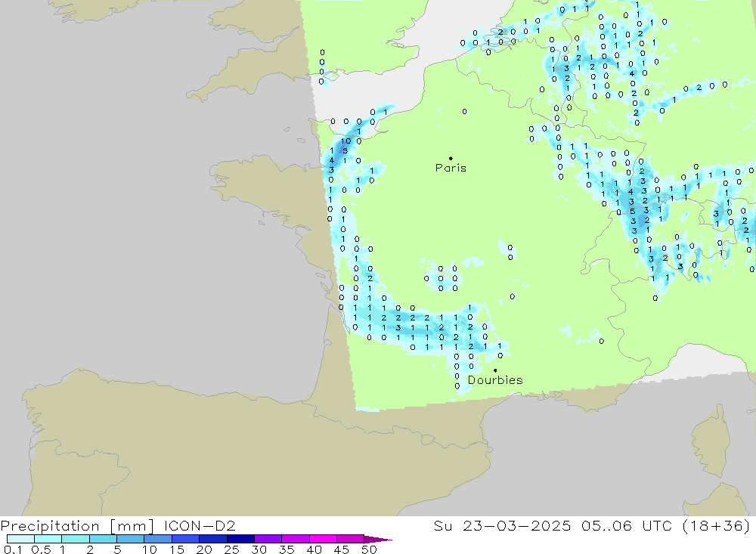Click the 35–40 mm purple legend swatch
756x554 pixels.
point(296,539)
